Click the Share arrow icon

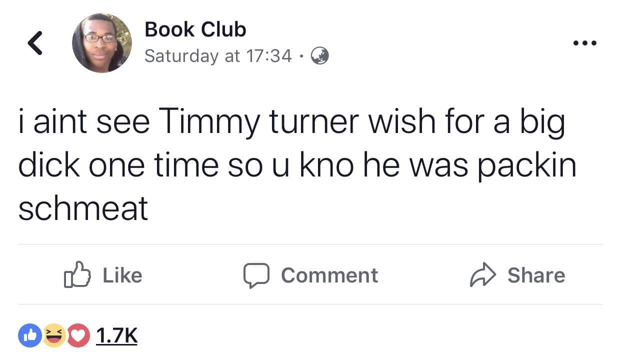[x=482, y=276]
